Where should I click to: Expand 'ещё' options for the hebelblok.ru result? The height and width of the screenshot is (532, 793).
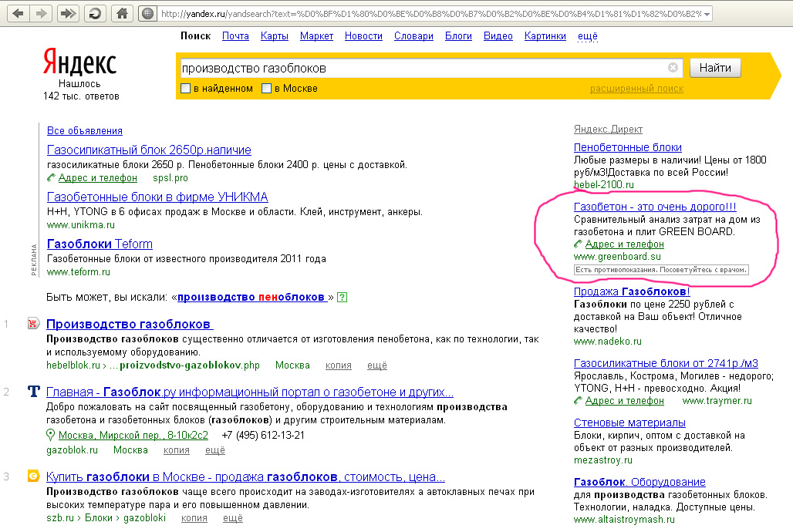click(376, 365)
